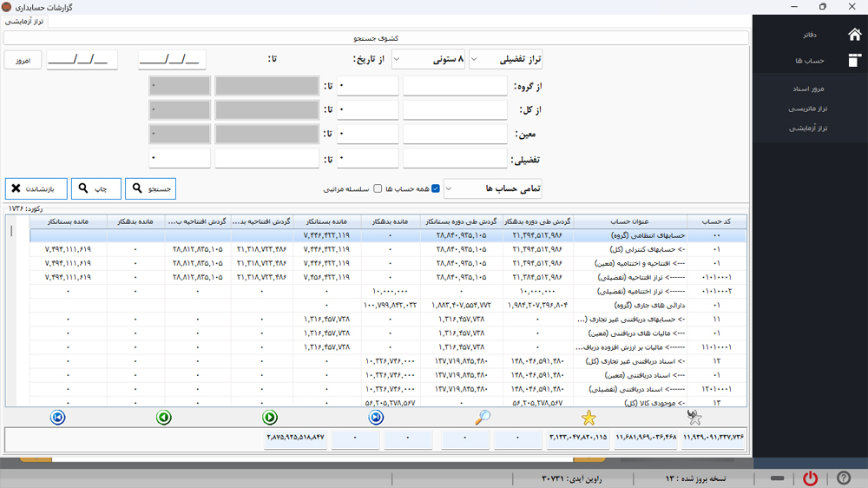Click the magnifier zoom icon below grid

(483, 418)
